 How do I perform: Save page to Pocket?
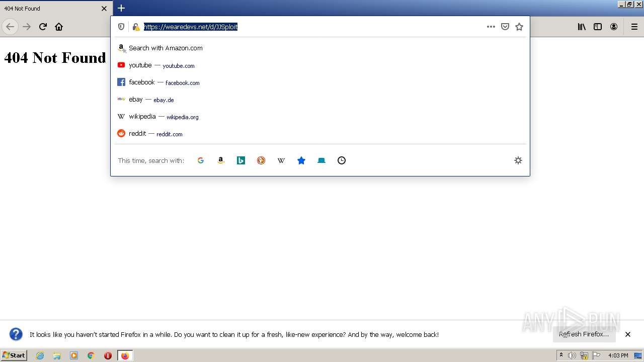[x=505, y=27]
